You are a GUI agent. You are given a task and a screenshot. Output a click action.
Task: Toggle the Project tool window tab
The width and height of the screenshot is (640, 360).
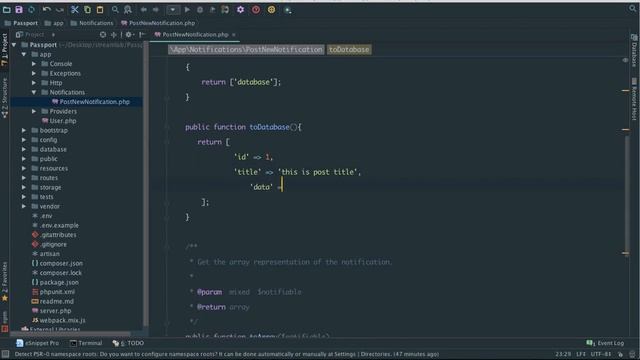pyautogui.click(x=4, y=49)
